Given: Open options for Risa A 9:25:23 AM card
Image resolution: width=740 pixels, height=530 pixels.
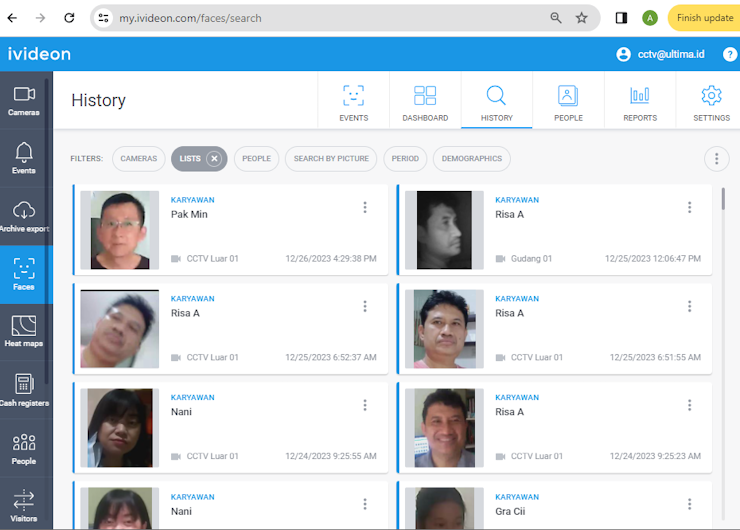Looking at the screenshot, I should pyautogui.click(x=690, y=405).
